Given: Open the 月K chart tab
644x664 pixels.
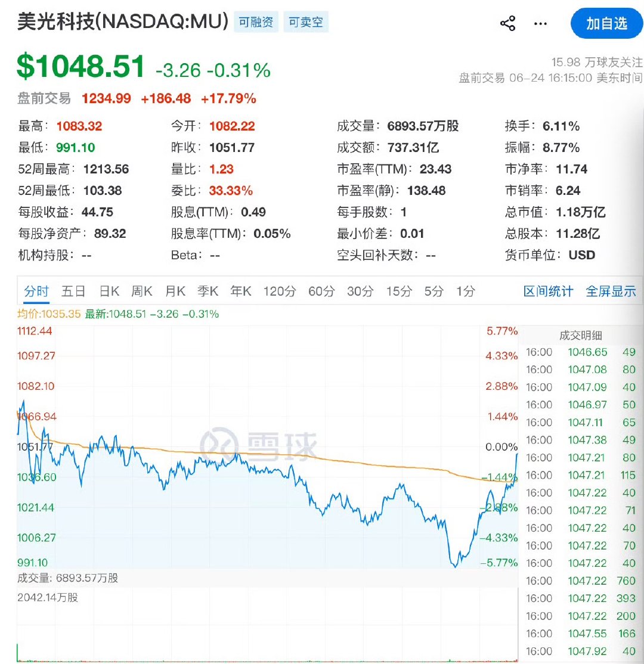Looking at the screenshot, I should coord(175,291).
